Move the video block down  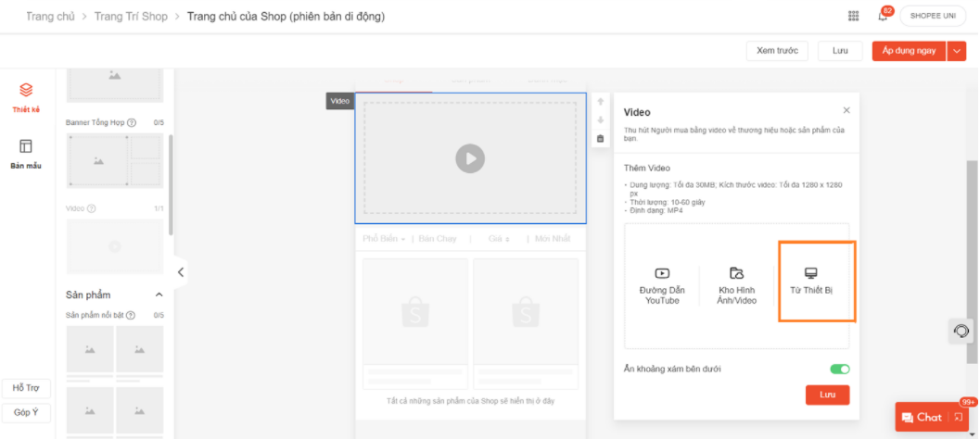600,120
